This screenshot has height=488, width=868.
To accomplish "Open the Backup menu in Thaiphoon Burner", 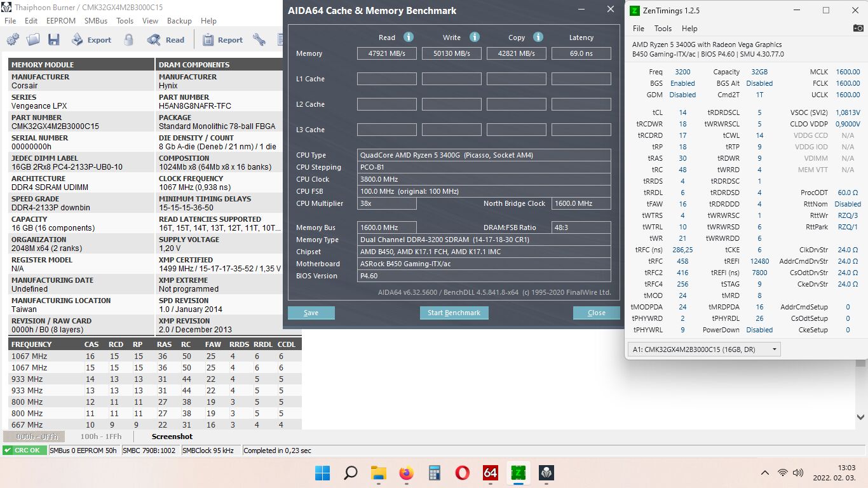I will click(179, 20).
